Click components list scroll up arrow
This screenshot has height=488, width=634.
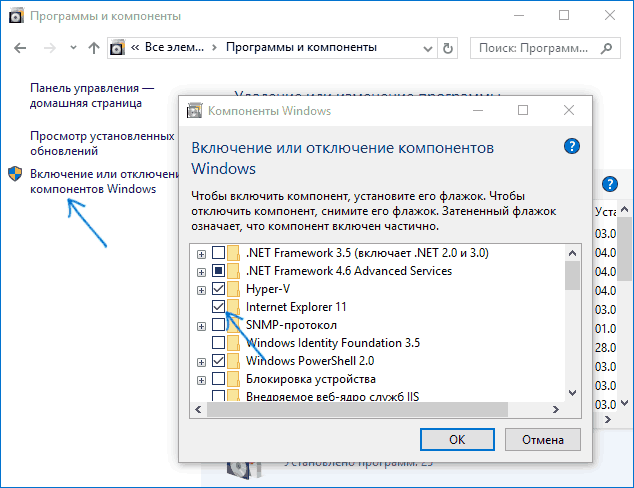click(572, 254)
